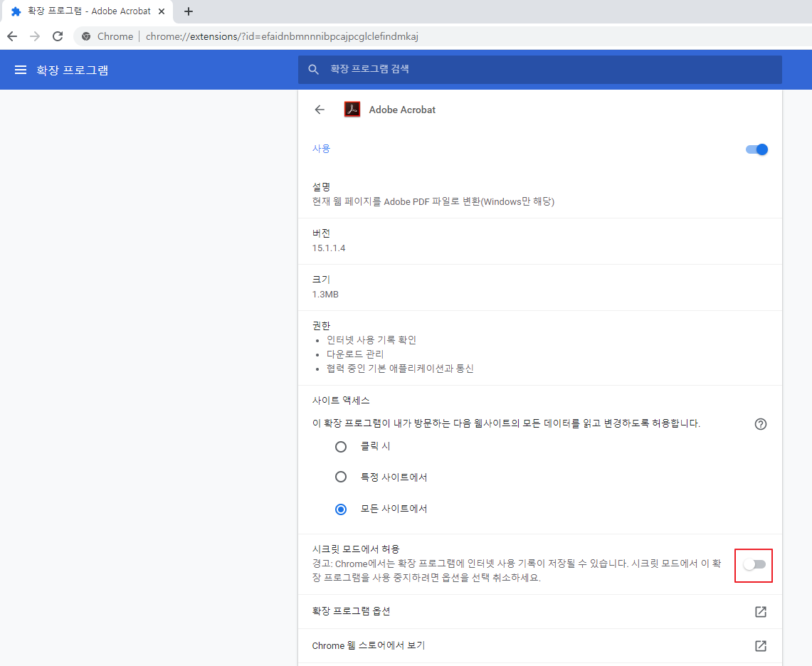Open 'Chrome 웹 스토어에서 보기' row
This screenshot has height=666, width=812.
click(539, 646)
